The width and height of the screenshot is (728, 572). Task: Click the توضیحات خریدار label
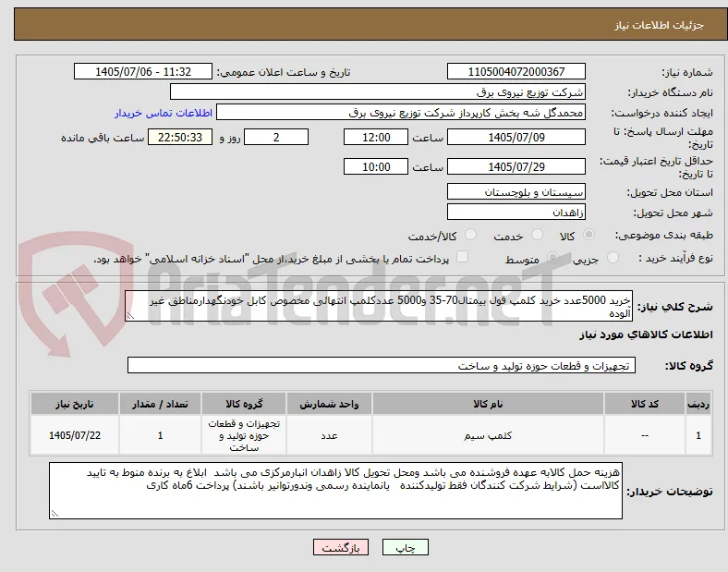[670, 492]
